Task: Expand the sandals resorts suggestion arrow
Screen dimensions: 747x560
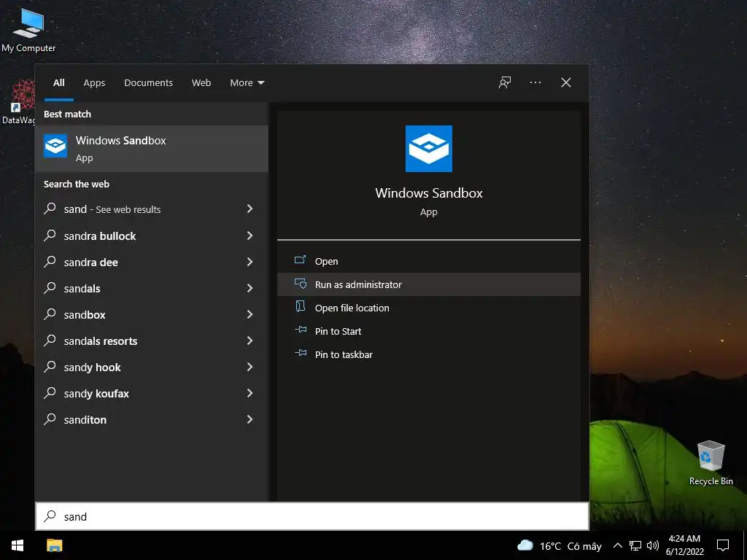Action: [x=249, y=340]
